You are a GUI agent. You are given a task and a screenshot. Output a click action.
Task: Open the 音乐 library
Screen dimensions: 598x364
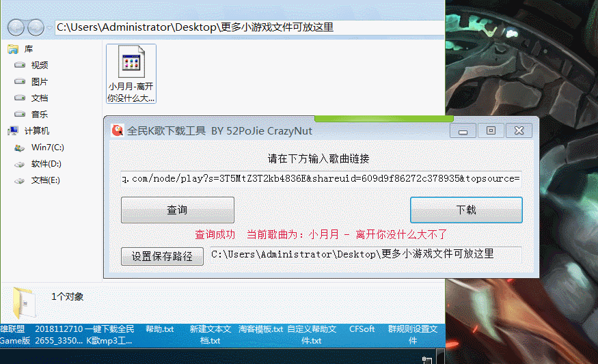tap(39, 115)
